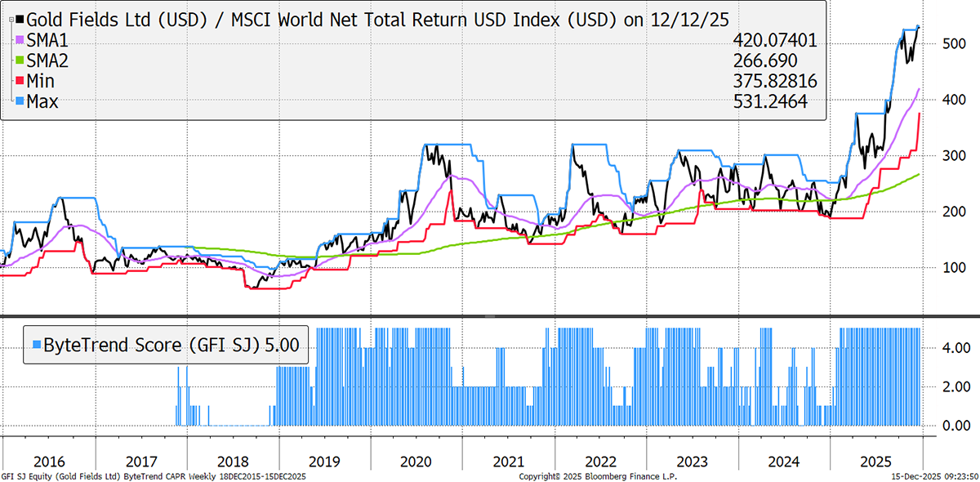The height and width of the screenshot is (482, 980).
Task: Click the blue Max legend swatch
Action: 18,101
